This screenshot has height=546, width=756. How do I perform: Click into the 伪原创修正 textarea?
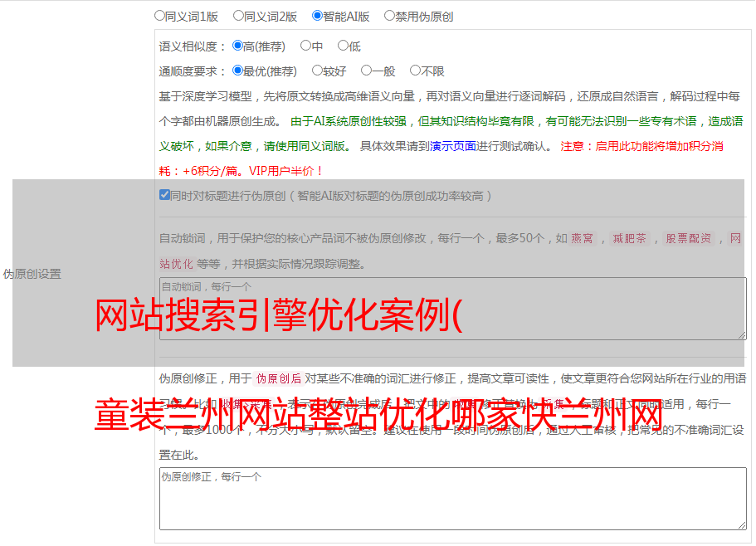pyautogui.click(x=453, y=499)
